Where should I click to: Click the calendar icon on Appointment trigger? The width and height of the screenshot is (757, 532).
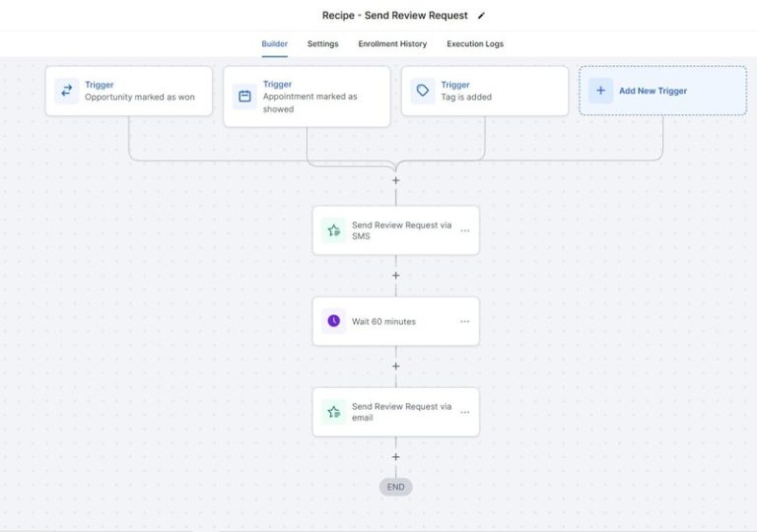(244, 97)
